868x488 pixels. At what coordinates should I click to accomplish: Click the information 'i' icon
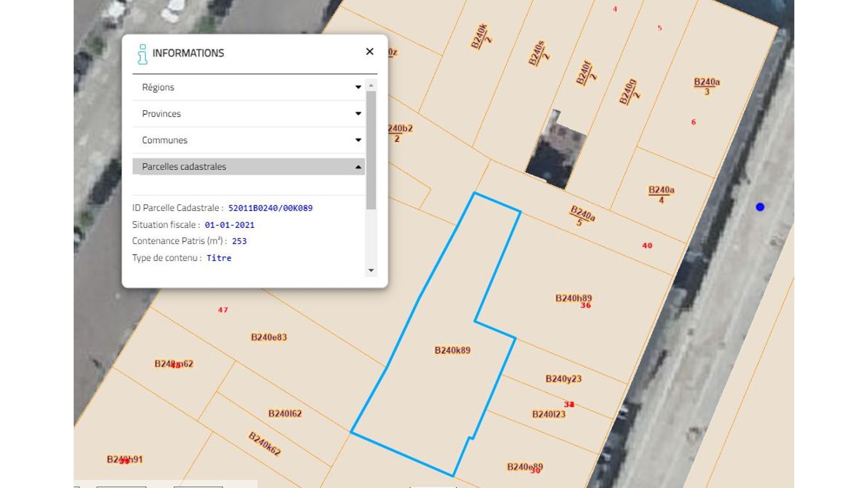click(142, 54)
